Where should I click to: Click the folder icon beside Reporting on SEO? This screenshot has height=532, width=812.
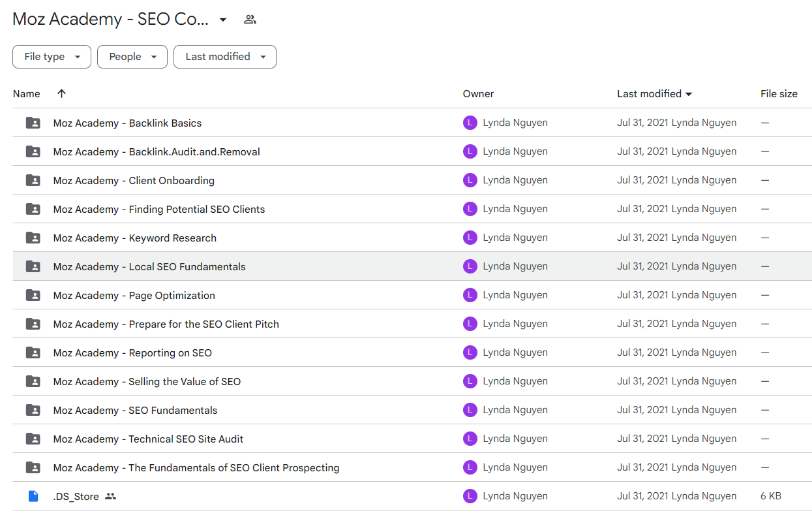pyautogui.click(x=33, y=352)
